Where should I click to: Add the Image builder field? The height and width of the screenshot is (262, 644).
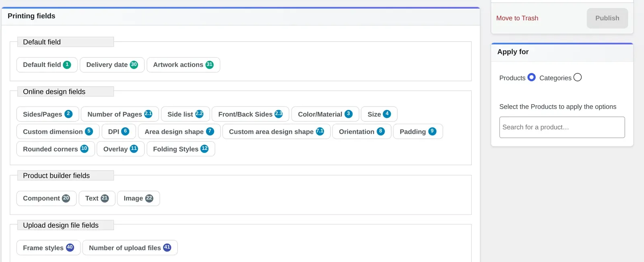click(x=138, y=198)
